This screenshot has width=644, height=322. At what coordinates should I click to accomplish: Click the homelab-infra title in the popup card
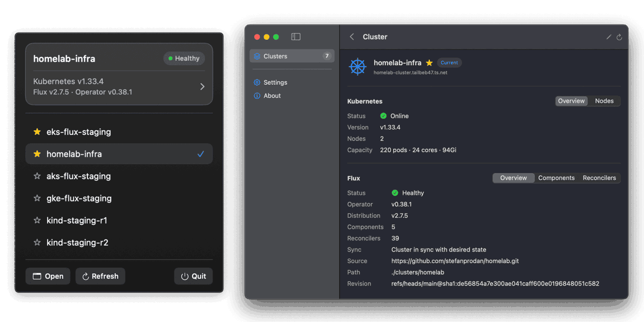pos(64,58)
